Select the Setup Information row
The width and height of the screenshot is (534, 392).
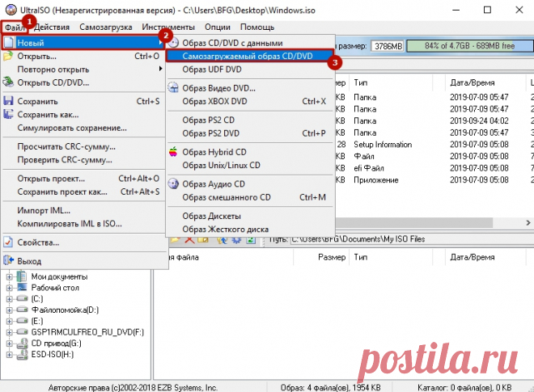(x=434, y=145)
